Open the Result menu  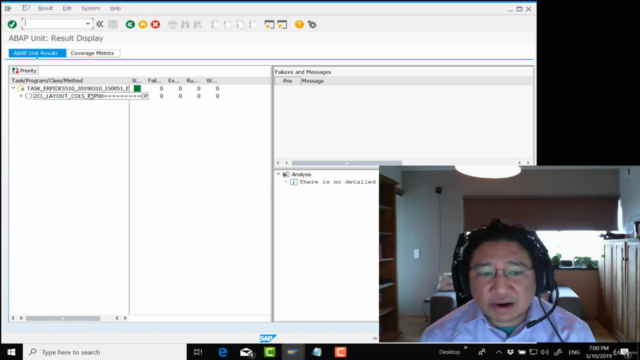pyautogui.click(x=45, y=8)
